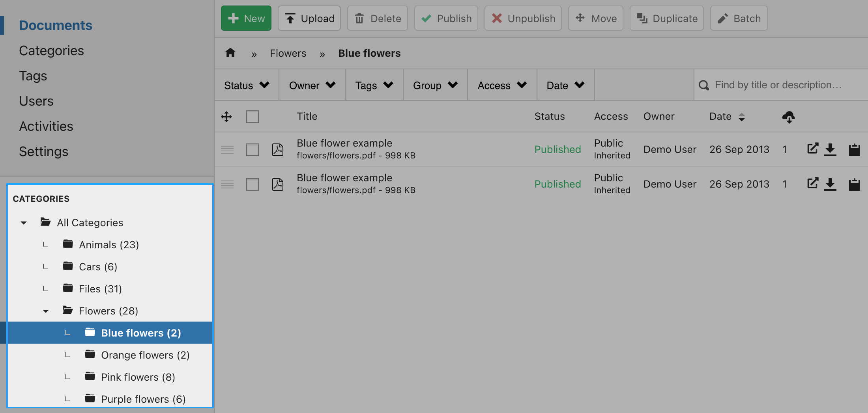
Task: Click the clipboard icon on the first row
Action: [854, 149]
